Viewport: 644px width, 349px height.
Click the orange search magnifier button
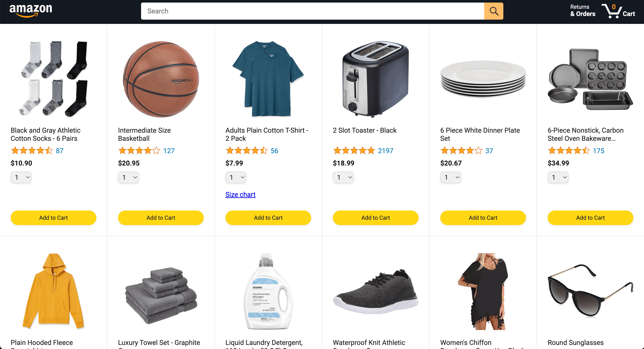[x=494, y=11]
